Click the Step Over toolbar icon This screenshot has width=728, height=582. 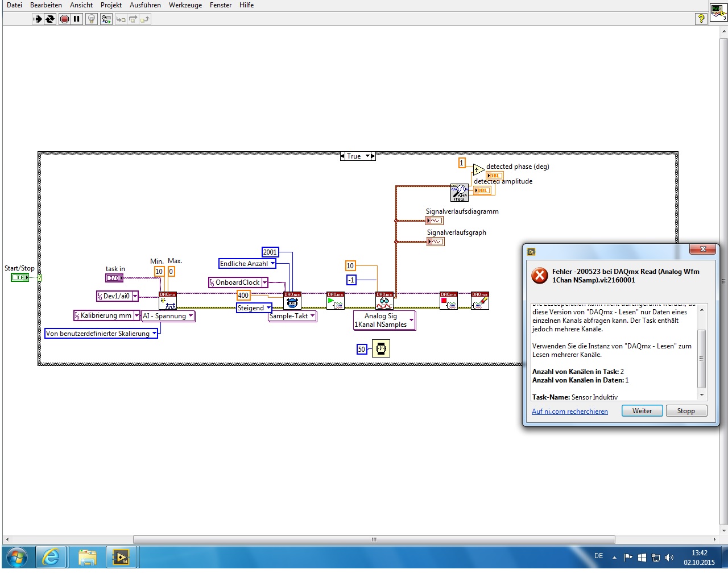(x=133, y=19)
